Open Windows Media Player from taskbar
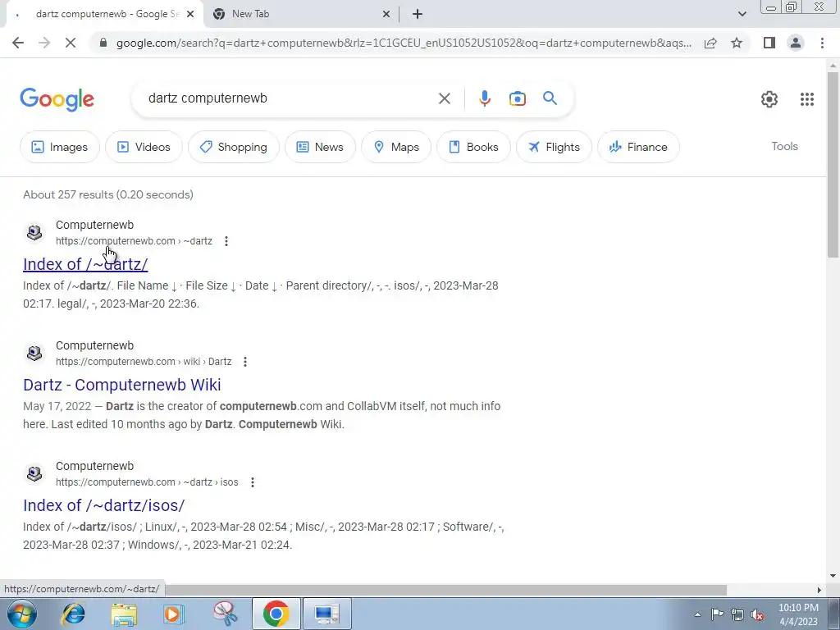Viewport: 840px width, 630px height. (174, 614)
